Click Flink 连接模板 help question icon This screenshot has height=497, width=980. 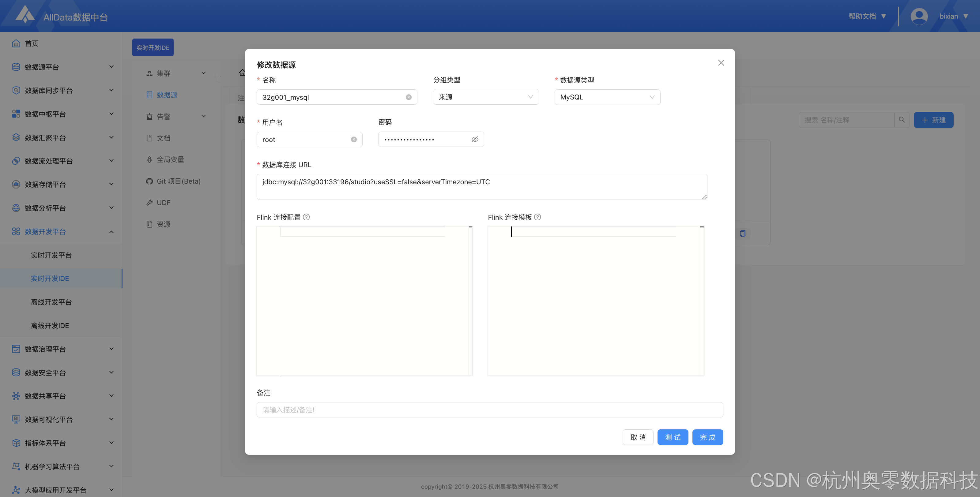coord(537,217)
